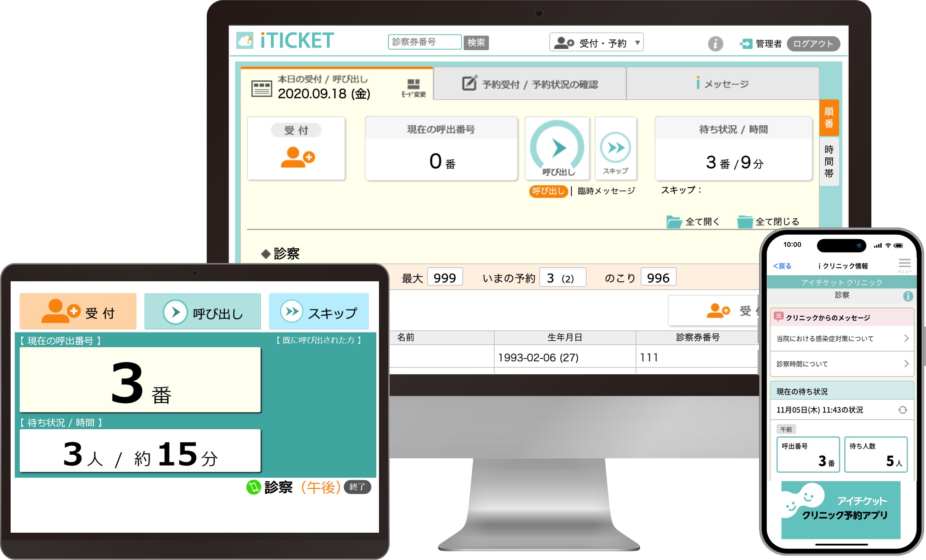Expand 当院における感染症対策について message
The image size is (926, 560).
[841, 339]
